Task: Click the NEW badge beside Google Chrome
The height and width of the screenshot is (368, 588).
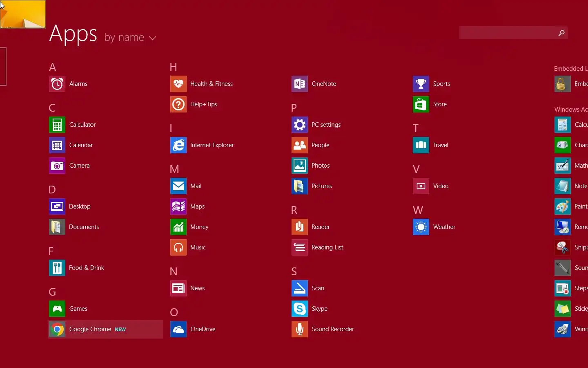Action: pyautogui.click(x=120, y=329)
